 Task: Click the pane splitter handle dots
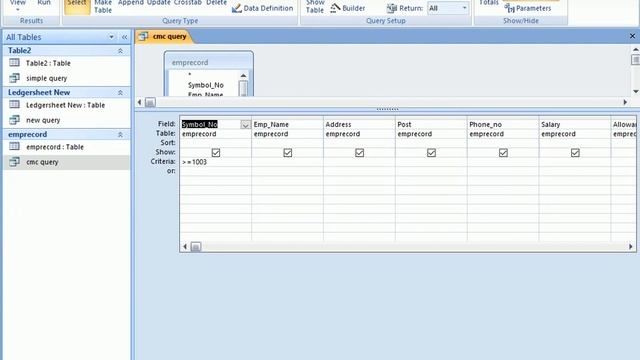(x=387, y=109)
